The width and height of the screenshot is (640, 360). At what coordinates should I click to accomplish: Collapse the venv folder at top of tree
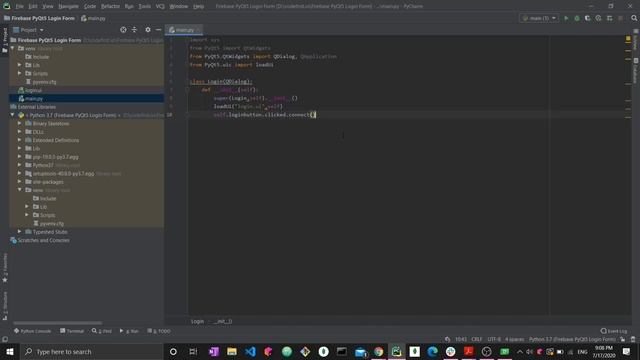(x=13, y=48)
